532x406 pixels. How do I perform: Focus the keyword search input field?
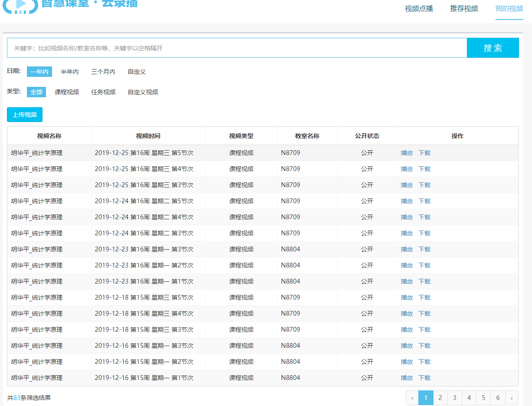click(236, 48)
